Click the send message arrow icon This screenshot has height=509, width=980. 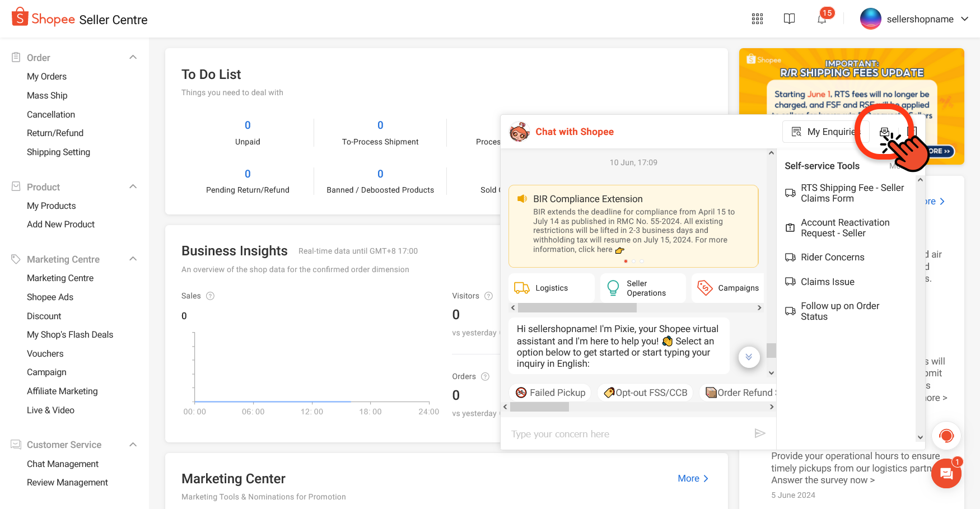pyautogui.click(x=759, y=433)
